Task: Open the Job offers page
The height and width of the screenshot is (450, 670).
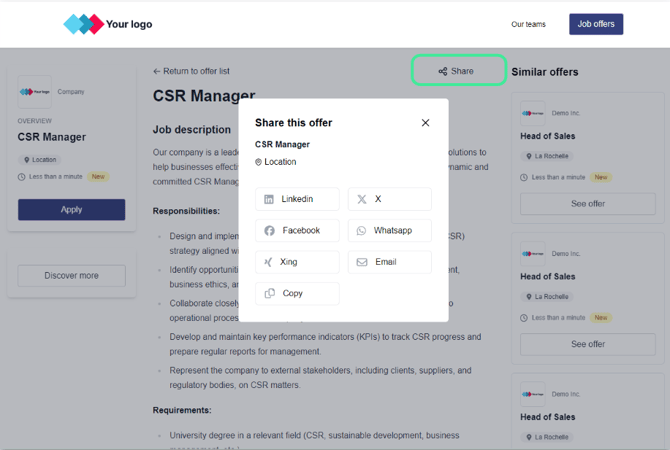Action: tap(596, 24)
